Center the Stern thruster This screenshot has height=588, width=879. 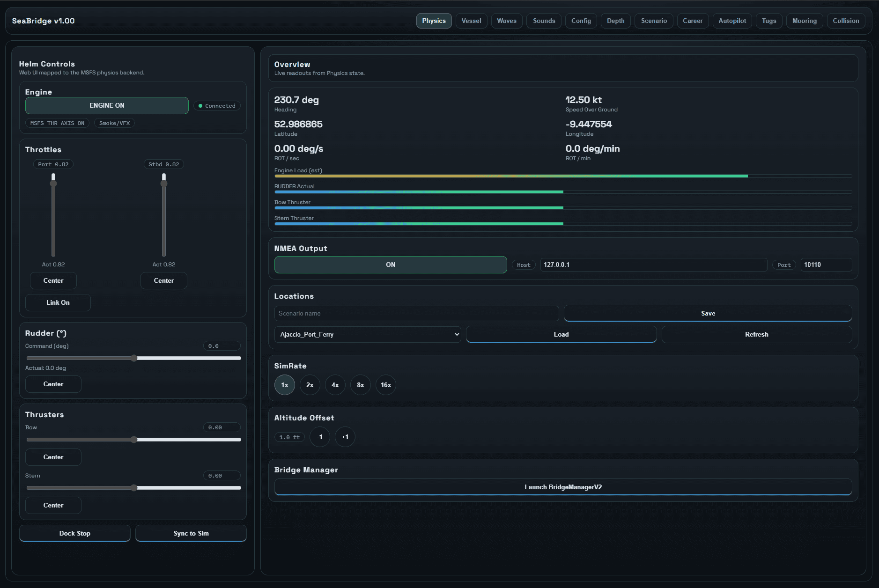pos(53,506)
